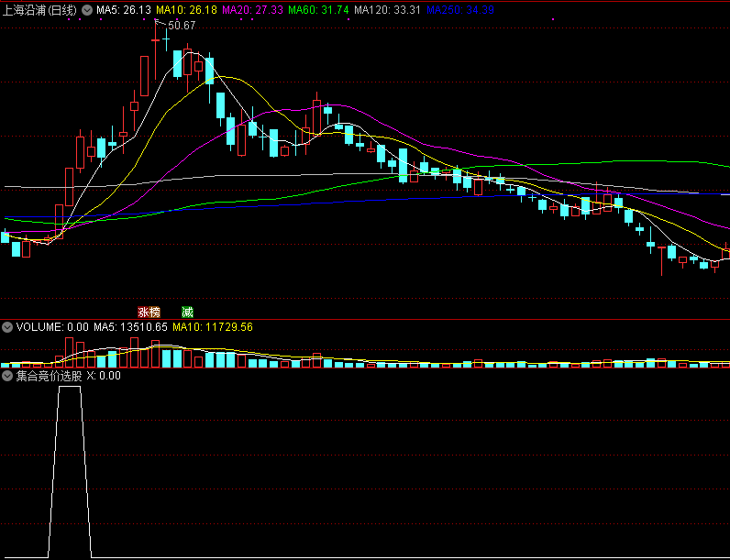Click the VOLUME: 0.00 label
Screen dimensions: 730x560
52,327
